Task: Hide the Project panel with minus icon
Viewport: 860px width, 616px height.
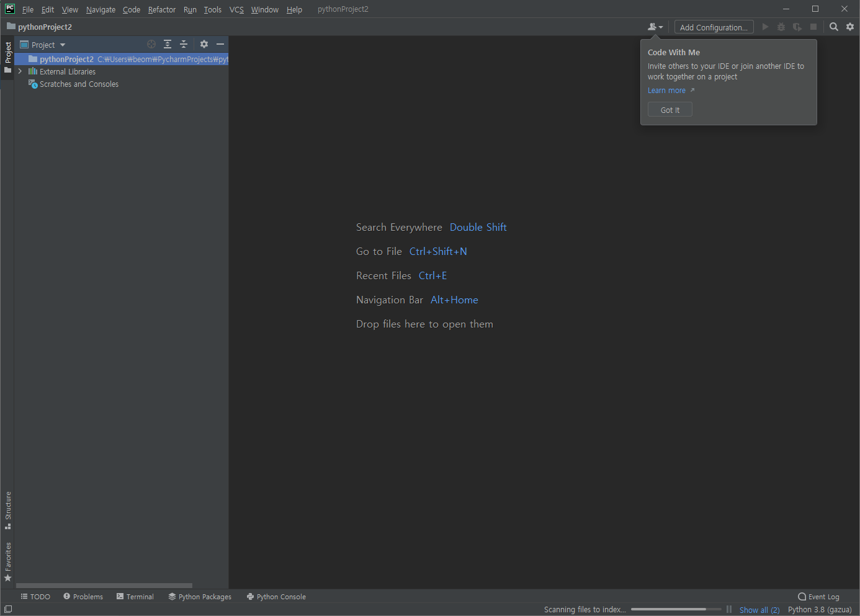Action: pos(220,44)
